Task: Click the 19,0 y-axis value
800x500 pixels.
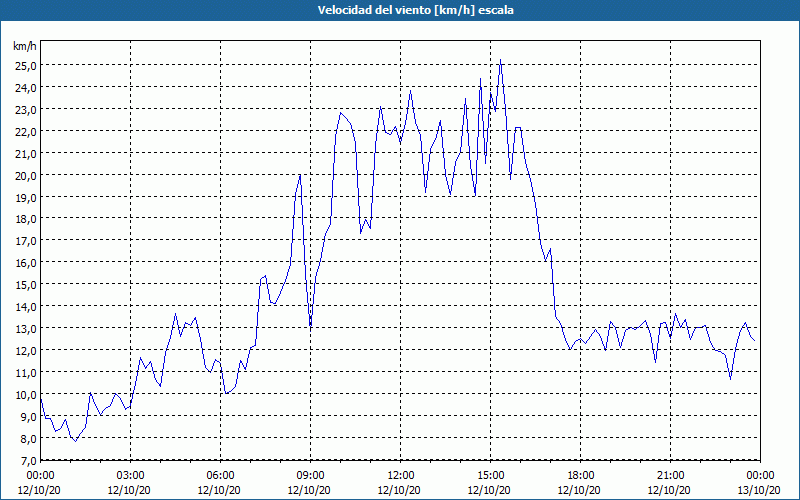Action: click(x=26, y=197)
